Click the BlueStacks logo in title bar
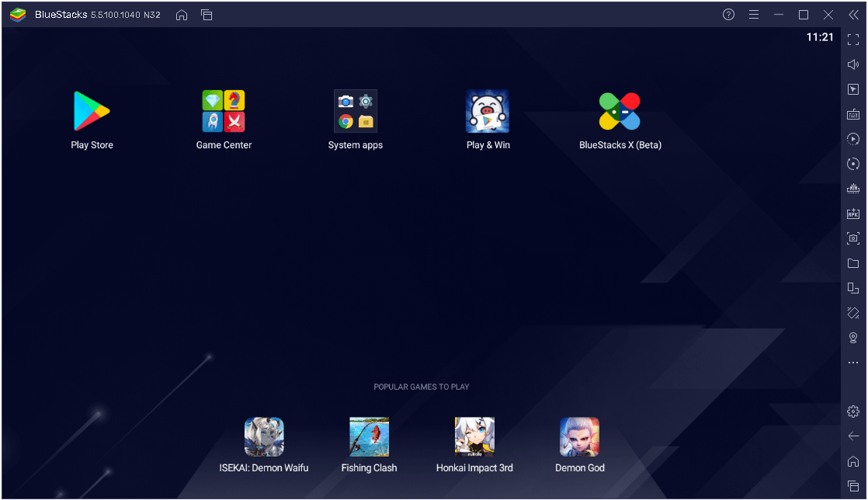868x500 pixels. pos(18,15)
